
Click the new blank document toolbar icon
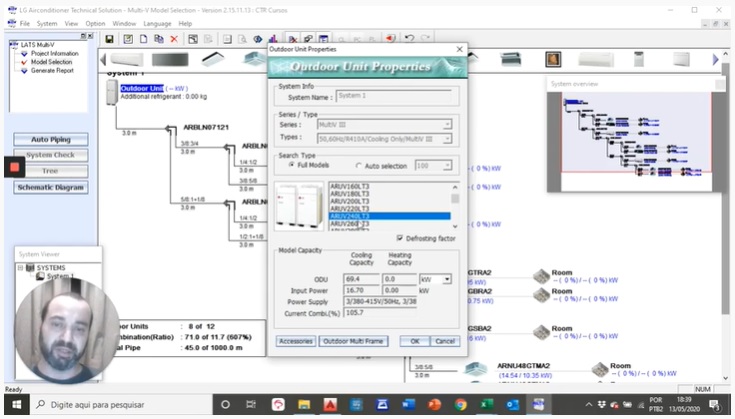point(143,39)
